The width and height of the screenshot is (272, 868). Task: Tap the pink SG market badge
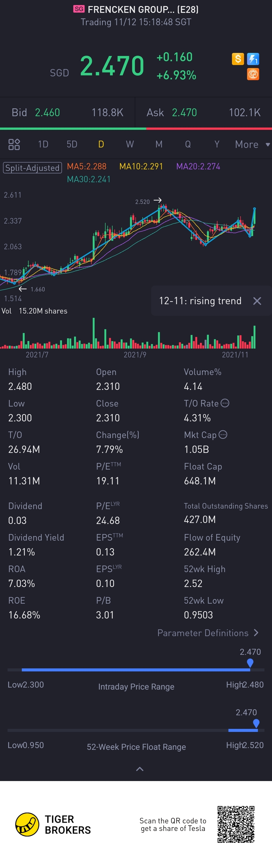(x=79, y=9)
